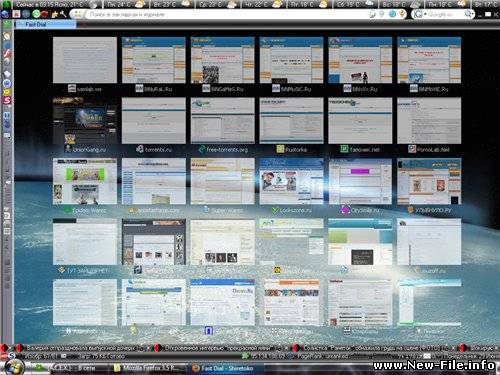
Task: Click the yellow icon under fourth-row fourth thumbnail
Action: click(x=277, y=270)
